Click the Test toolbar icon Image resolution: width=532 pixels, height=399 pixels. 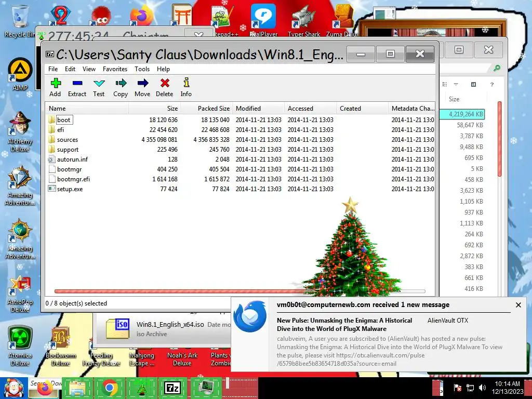tap(99, 87)
